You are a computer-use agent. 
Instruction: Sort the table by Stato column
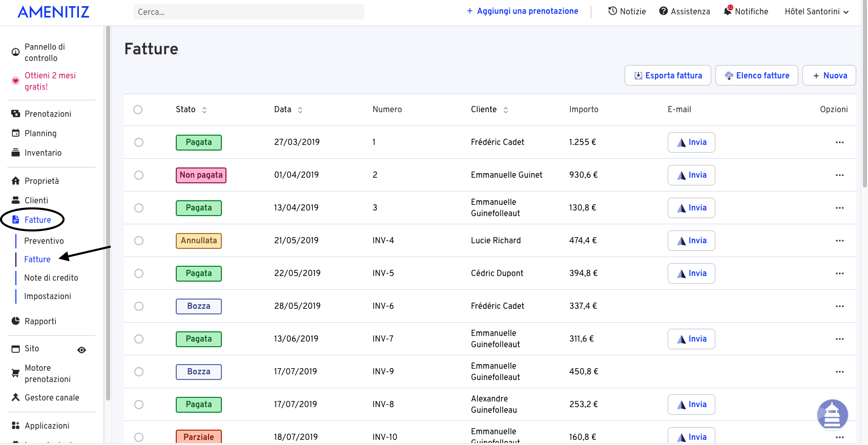[x=204, y=110]
